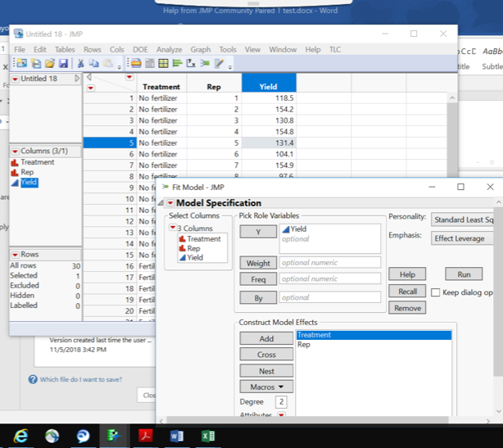This screenshot has height=448, width=503.
Task: Open the Macros dropdown button
Action: (x=266, y=387)
